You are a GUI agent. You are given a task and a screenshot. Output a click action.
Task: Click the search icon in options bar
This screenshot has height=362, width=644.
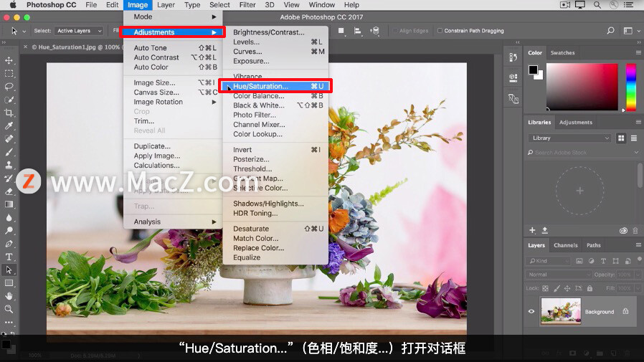pyautogui.click(x=611, y=31)
